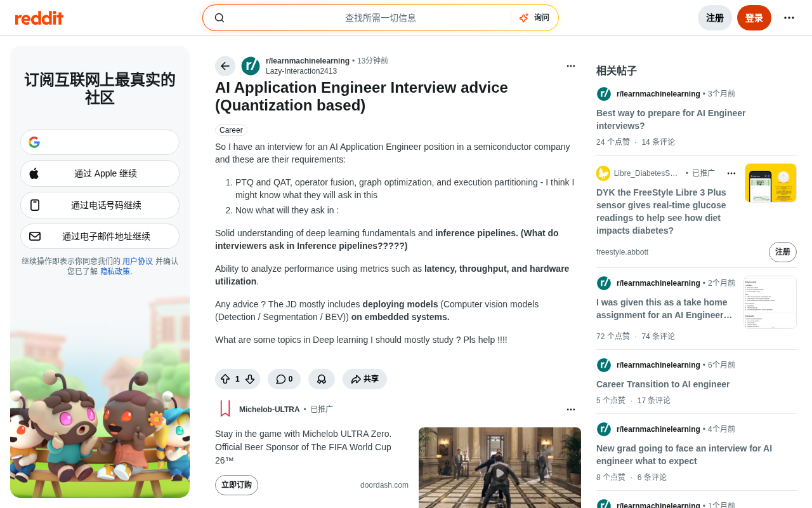This screenshot has width=812, height=508.
Task: Upvote the post
Action: [225, 379]
